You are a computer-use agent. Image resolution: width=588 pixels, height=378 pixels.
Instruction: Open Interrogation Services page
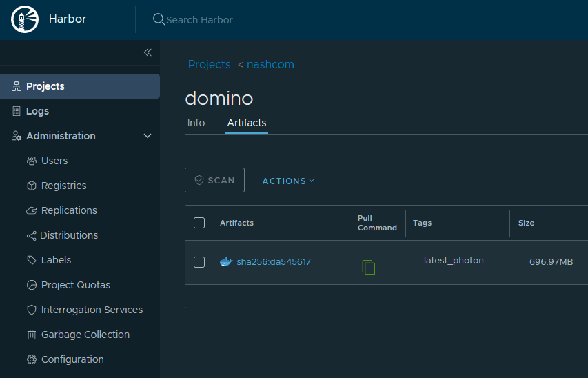coord(92,310)
